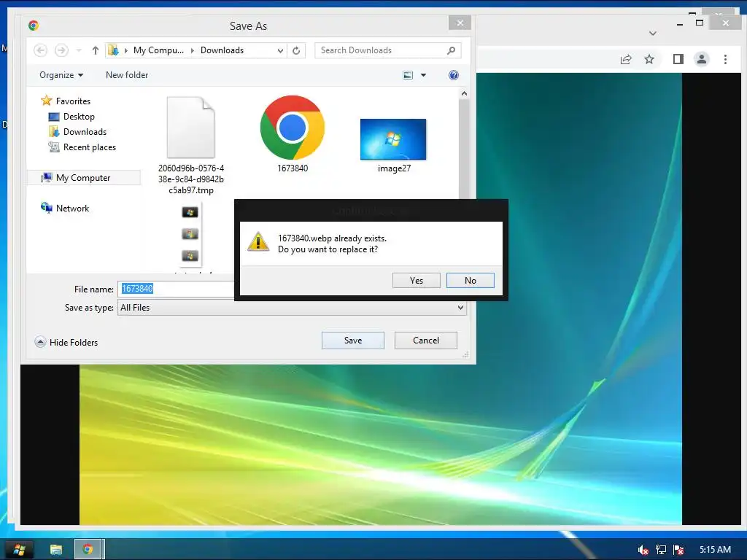Go back in folder navigation
Screen dimensions: 747x560
41,50
